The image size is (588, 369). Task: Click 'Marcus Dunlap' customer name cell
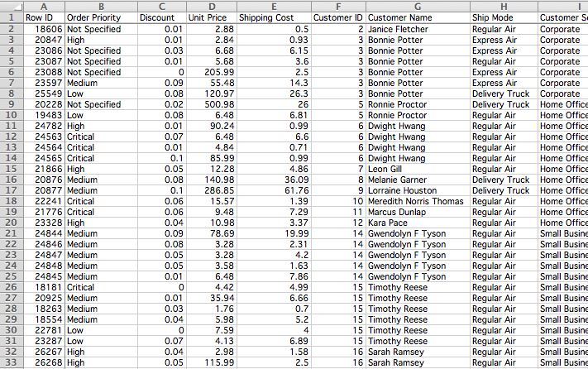click(x=418, y=212)
